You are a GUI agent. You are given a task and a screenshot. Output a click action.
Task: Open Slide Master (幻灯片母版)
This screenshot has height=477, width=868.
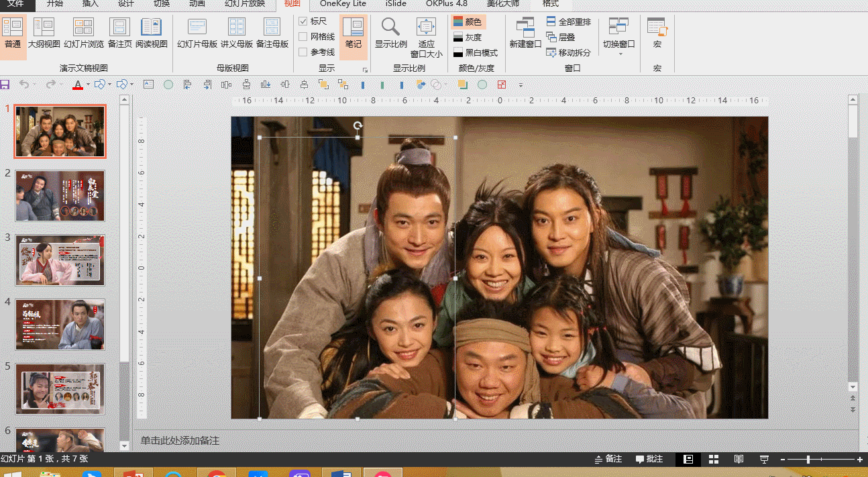pos(197,34)
